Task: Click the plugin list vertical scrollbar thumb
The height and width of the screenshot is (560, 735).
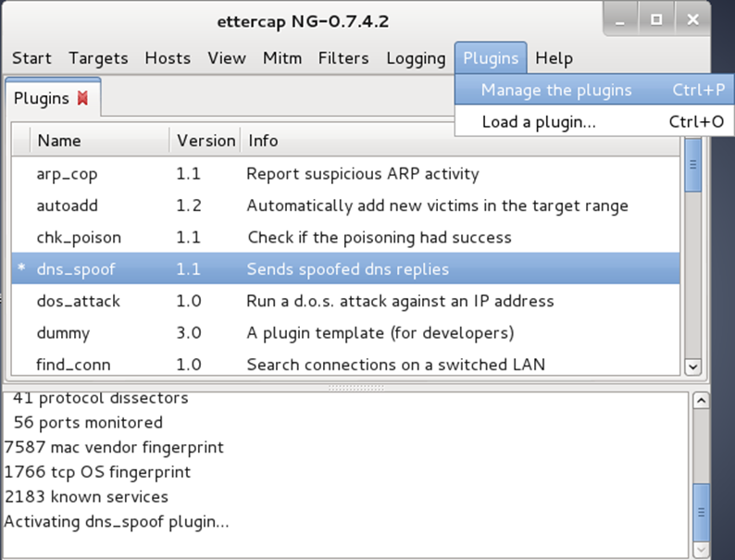Action: [x=692, y=165]
